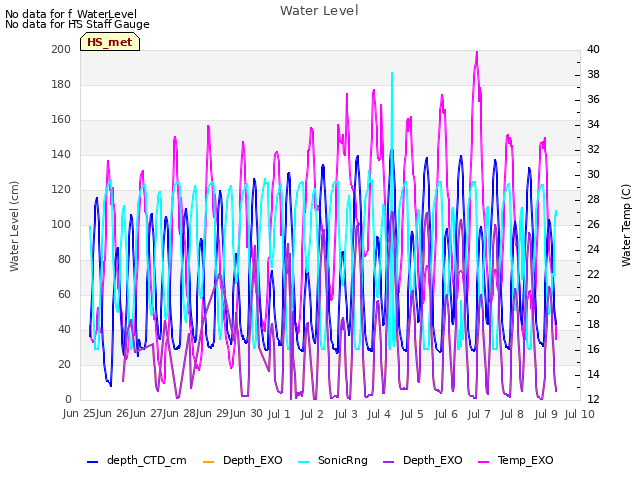
Task: Click the HS_met annotation label
Action: [110, 42]
